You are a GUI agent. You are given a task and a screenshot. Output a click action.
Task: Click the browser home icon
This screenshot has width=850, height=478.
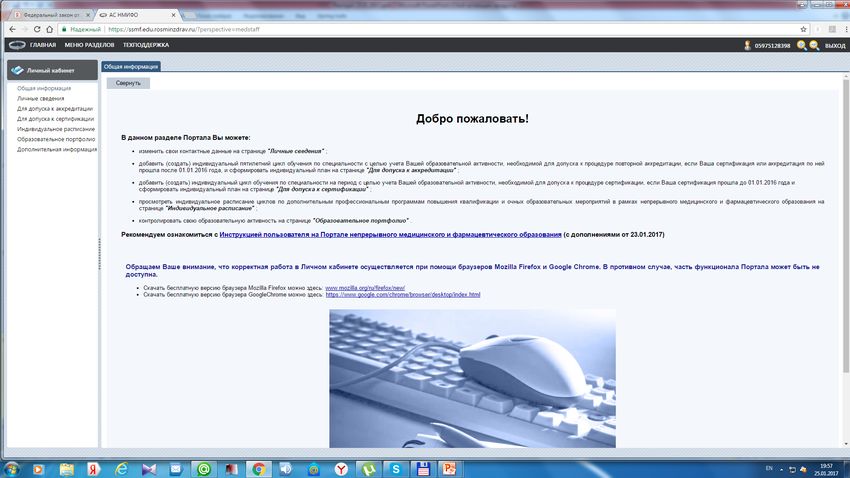pyautogui.click(x=49, y=29)
